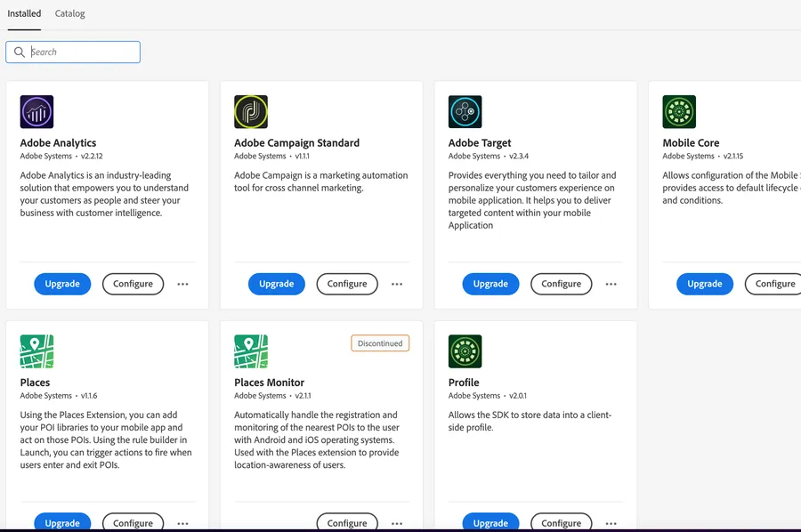Click the Places Monitor title text
The width and height of the screenshot is (801, 532).
click(x=269, y=383)
